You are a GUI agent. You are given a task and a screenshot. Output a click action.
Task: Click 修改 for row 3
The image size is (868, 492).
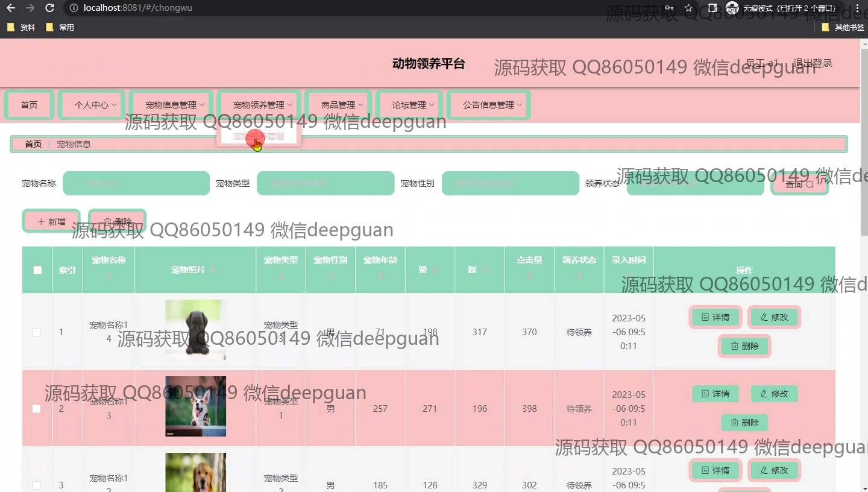pos(774,470)
